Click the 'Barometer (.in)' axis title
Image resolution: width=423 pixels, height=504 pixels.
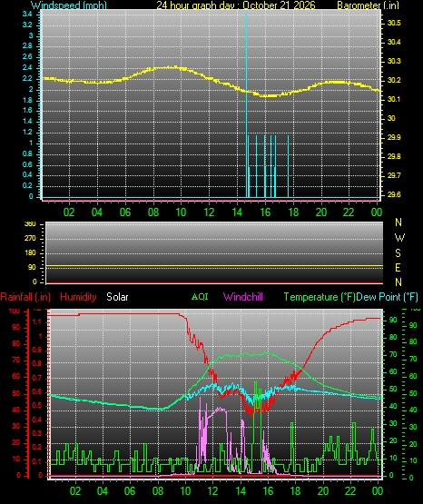coord(368,5)
